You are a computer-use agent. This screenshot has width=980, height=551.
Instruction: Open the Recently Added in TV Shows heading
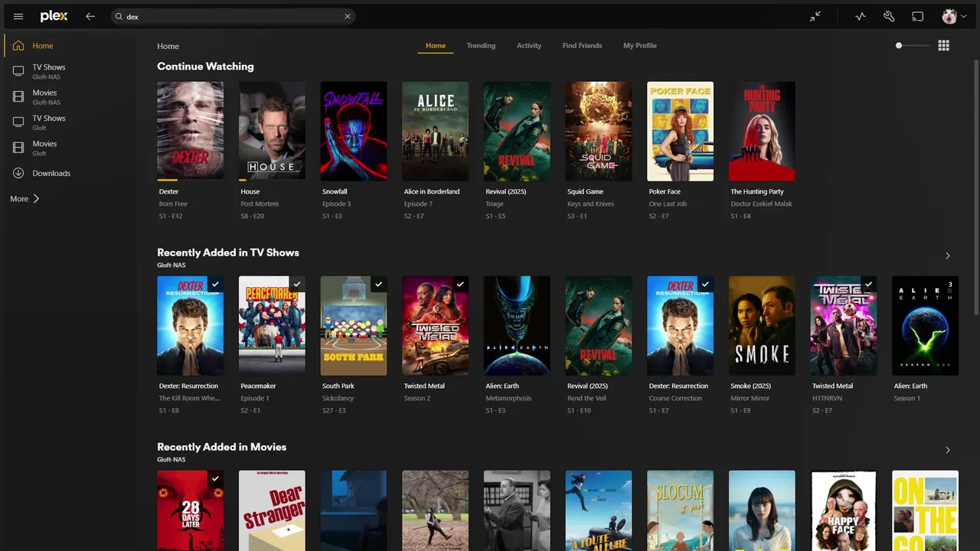[228, 253]
